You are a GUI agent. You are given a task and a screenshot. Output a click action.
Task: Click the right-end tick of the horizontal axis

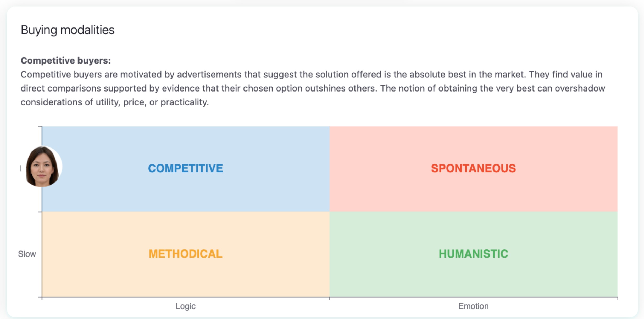point(618,298)
